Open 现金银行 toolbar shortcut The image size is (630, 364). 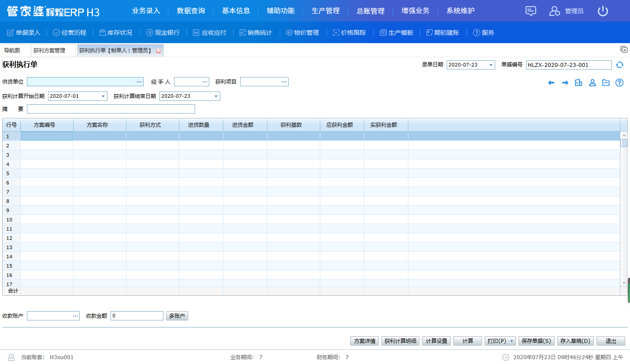[163, 33]
